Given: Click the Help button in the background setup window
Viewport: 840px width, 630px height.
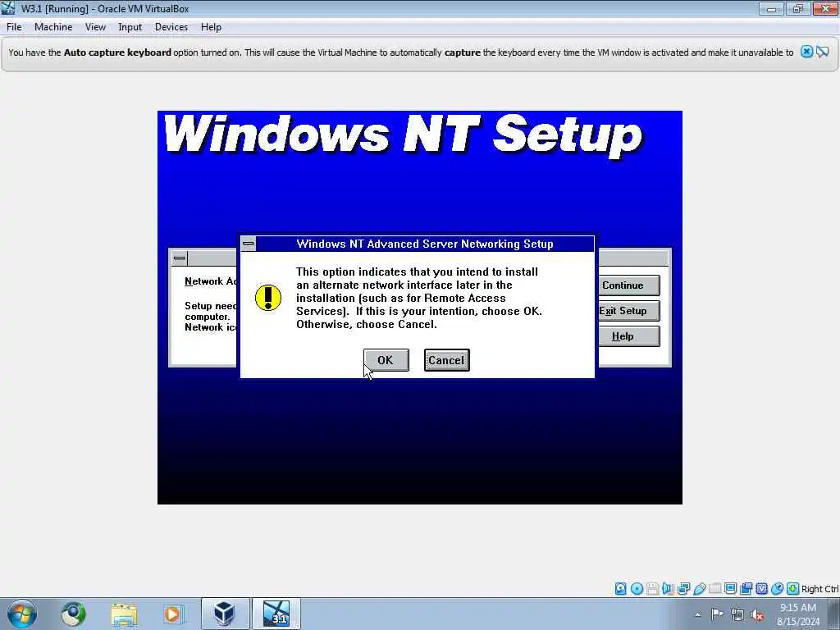Looking at the screenshot, I should click(628, 336).
